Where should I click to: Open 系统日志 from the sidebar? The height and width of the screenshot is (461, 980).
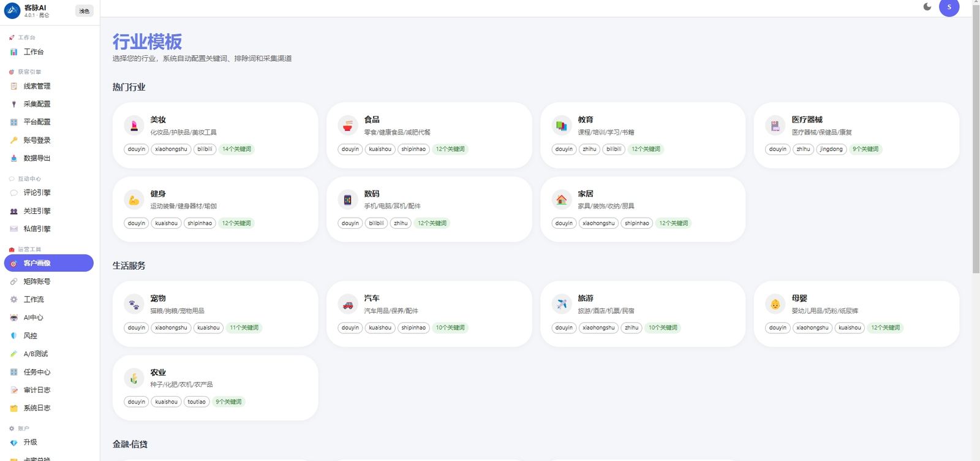click(x=49, y=408)
